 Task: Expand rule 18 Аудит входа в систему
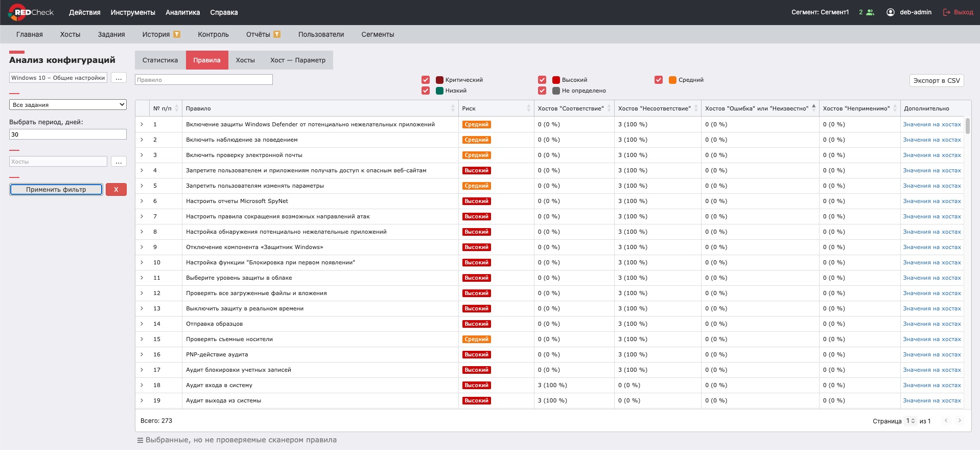coord(142,385)
